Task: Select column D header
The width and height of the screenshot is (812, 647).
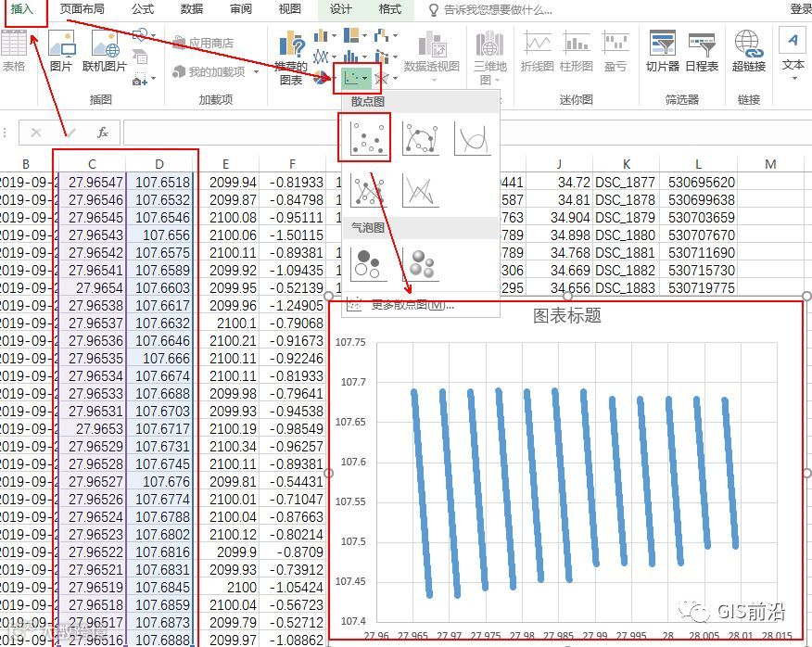Action: 159,164
